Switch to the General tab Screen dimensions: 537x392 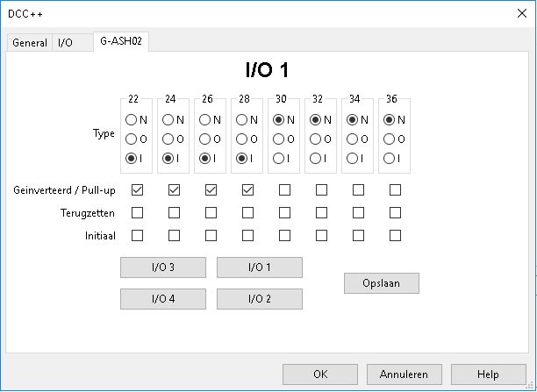click(x=30, y=43)
